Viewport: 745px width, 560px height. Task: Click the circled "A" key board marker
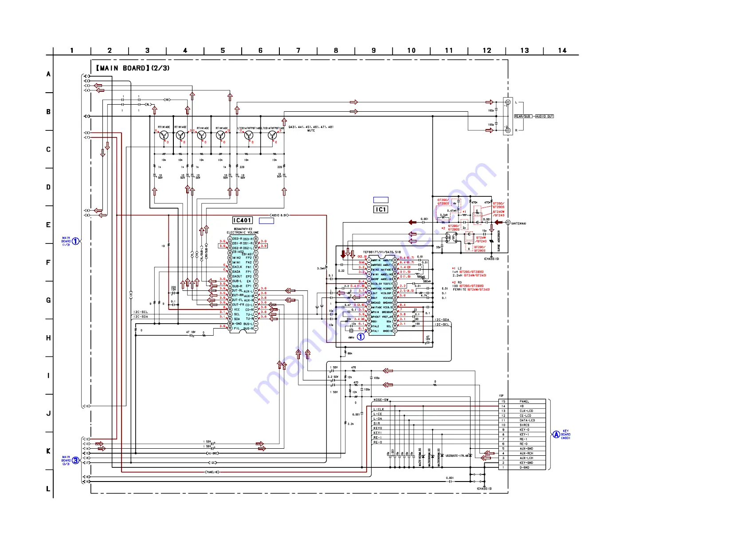[x=556, y=435]
